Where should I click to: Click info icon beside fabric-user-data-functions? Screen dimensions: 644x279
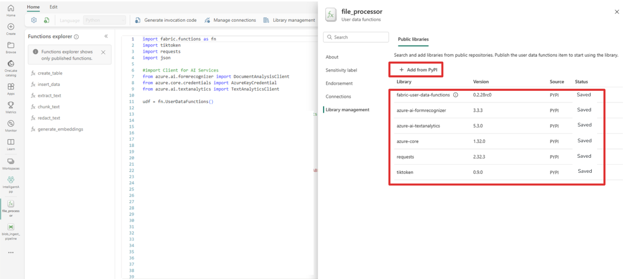coord(455,95)
